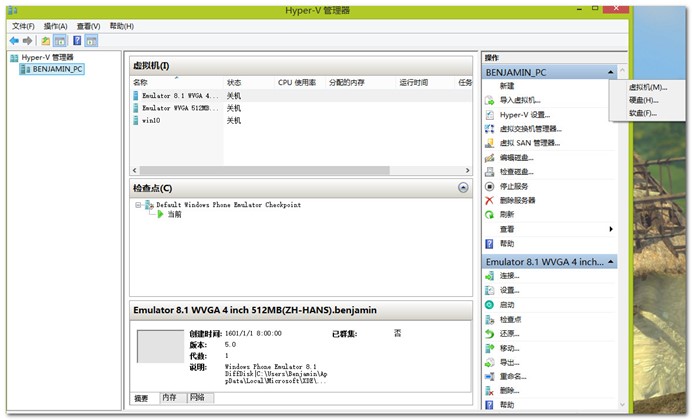Click the Help question-mark toolbar icon

(x=77, y=41)
